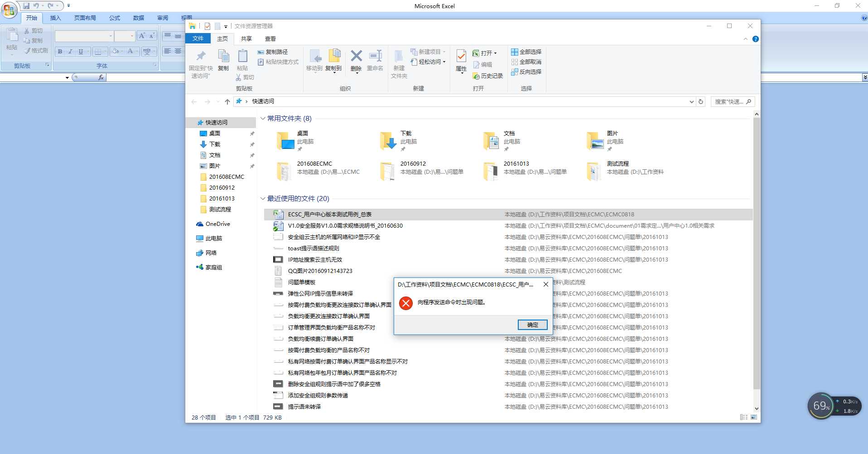The height and width of the screenshot is (454, 868).
Task: Click the History icon
Action: [476, 76]
